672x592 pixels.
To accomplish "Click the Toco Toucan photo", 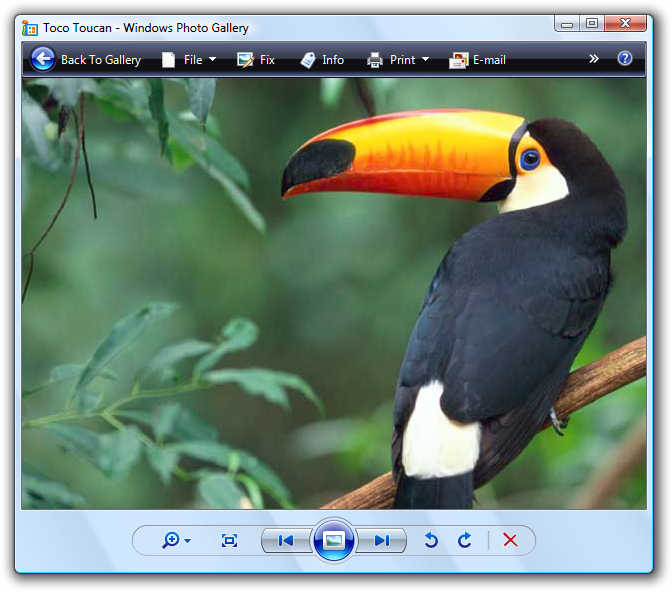I will (x=334, y=294).
